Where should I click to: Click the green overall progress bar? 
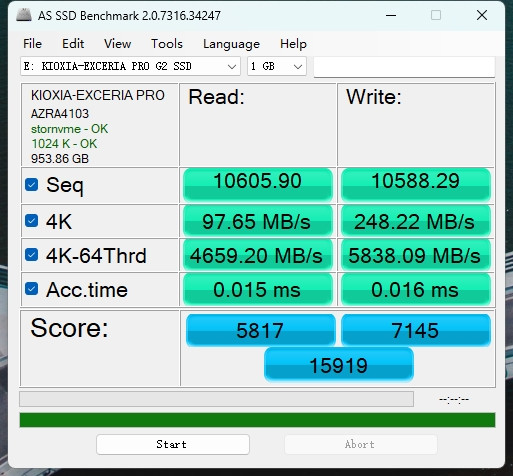click(x=257, y=420)
